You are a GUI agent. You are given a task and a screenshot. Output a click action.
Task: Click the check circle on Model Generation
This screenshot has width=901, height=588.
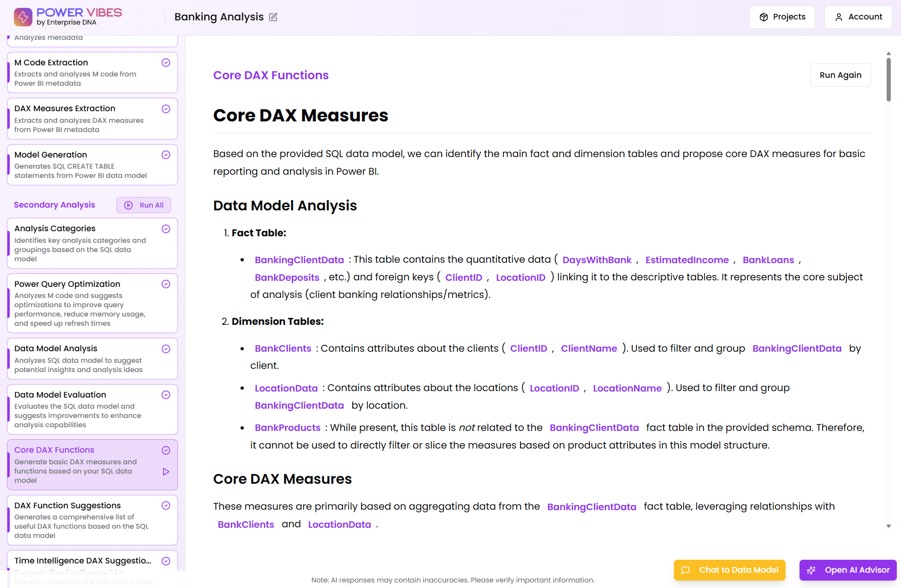165,155
